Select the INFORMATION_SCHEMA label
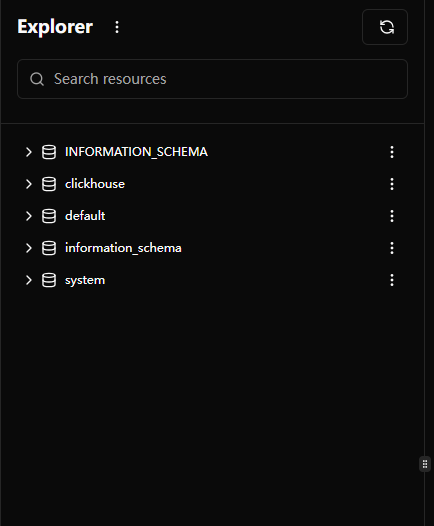 click(x=137, y=152)
